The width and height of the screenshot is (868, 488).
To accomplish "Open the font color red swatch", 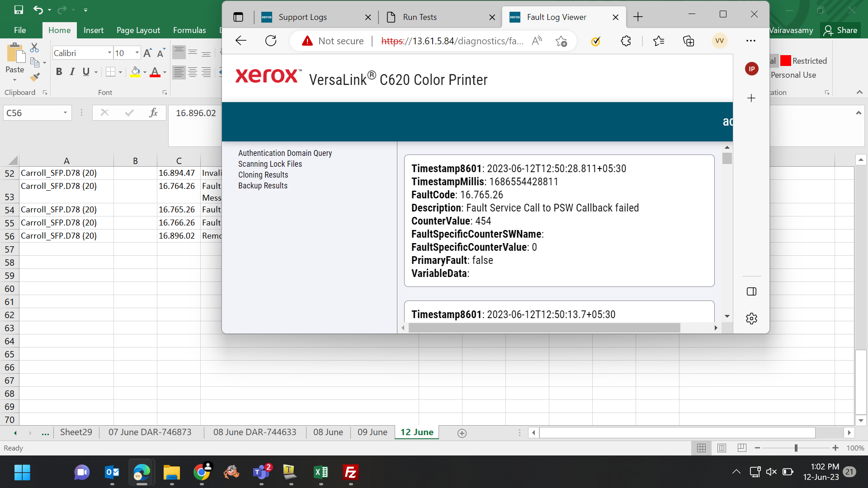I will click(155, 72).
